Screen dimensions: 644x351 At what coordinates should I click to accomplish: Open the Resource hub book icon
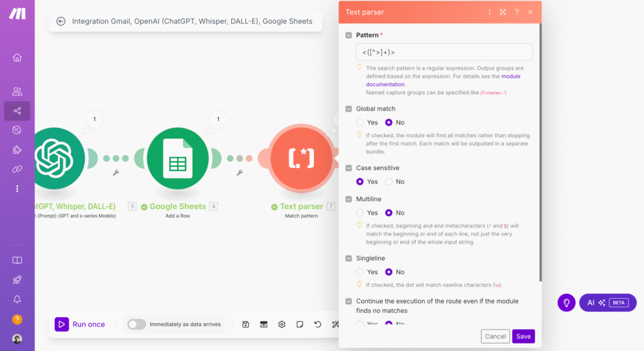[17, 260]
